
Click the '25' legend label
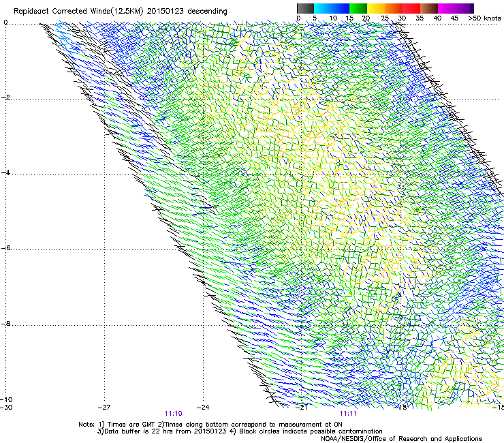385,18
